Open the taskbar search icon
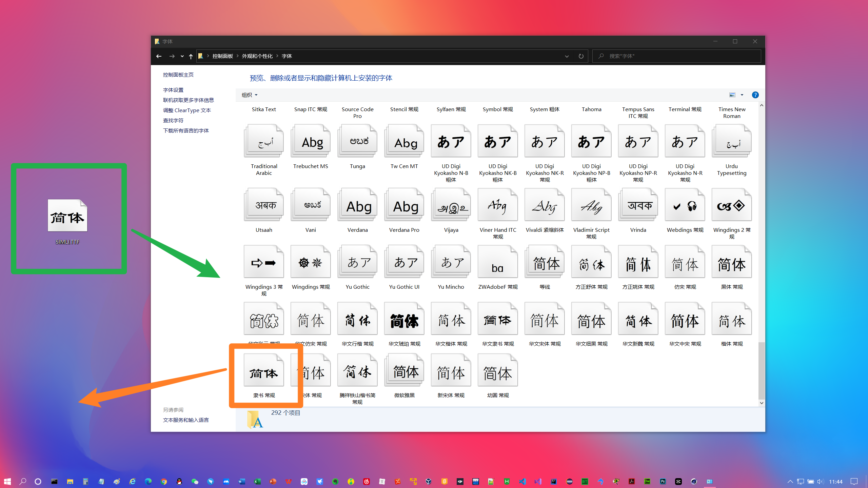The width and height of the screenshot is (868, 488). (23, 481)
